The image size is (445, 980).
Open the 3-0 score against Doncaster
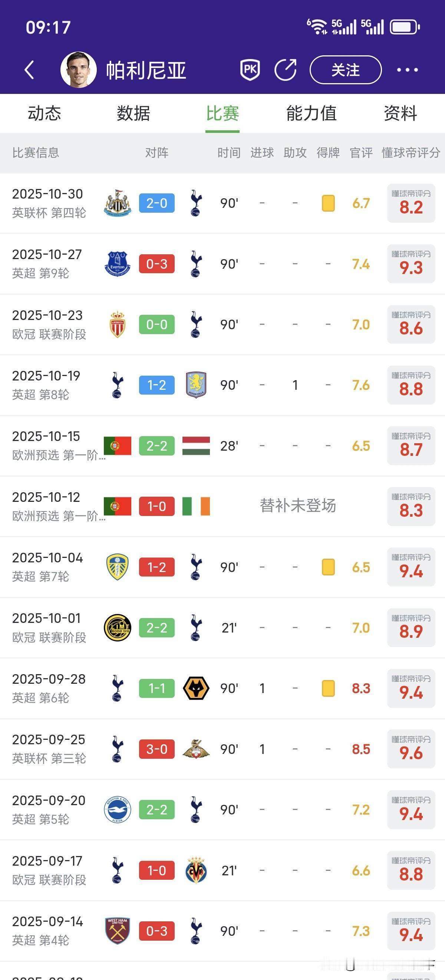point(156,749)
